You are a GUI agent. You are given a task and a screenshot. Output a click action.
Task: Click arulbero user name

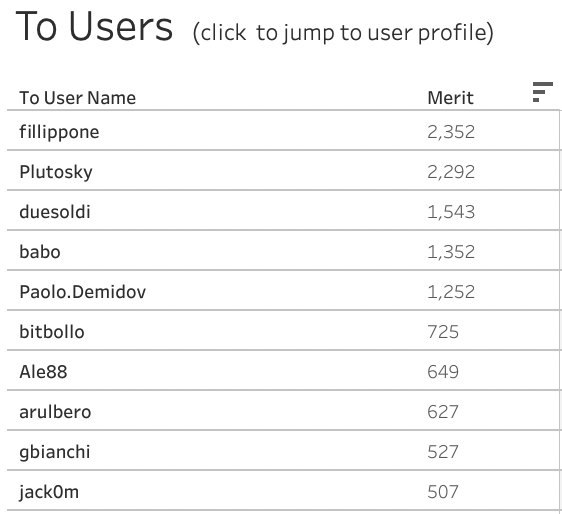pos(55,411)
